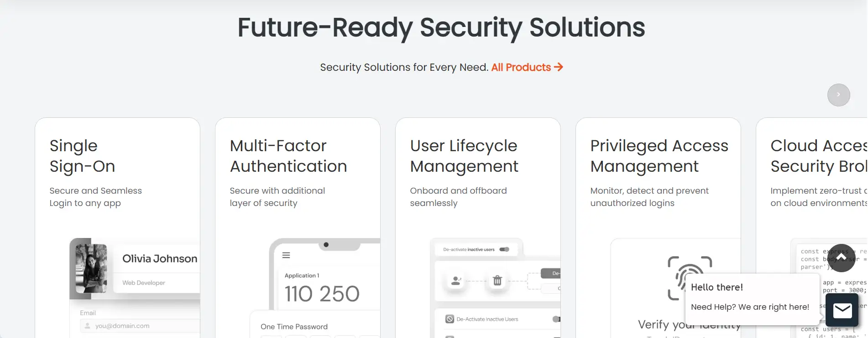The image size is (868, 338).
Task: Toggle the lower De-Activate Inactive Users switch
Action: 556,319
